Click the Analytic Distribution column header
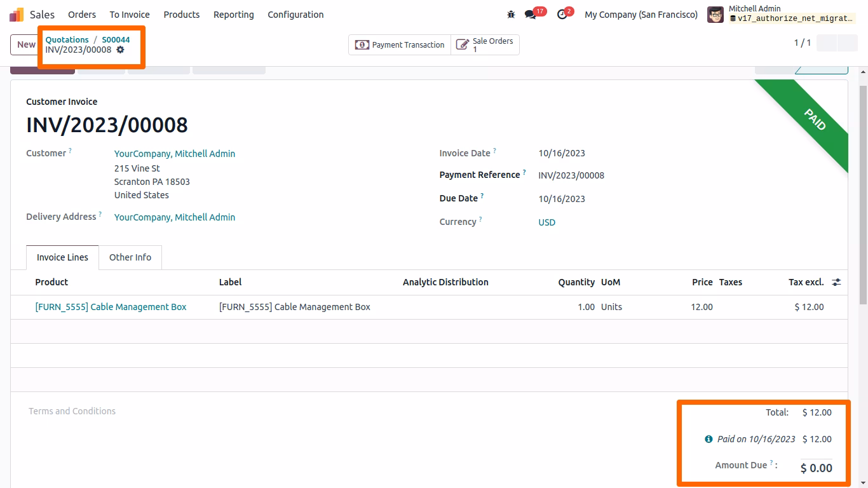The image size is (868, 488). click(x=445, y=282)
